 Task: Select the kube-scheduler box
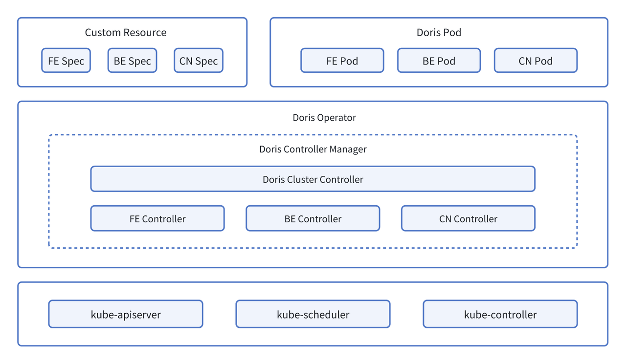(x=313, y=314)
